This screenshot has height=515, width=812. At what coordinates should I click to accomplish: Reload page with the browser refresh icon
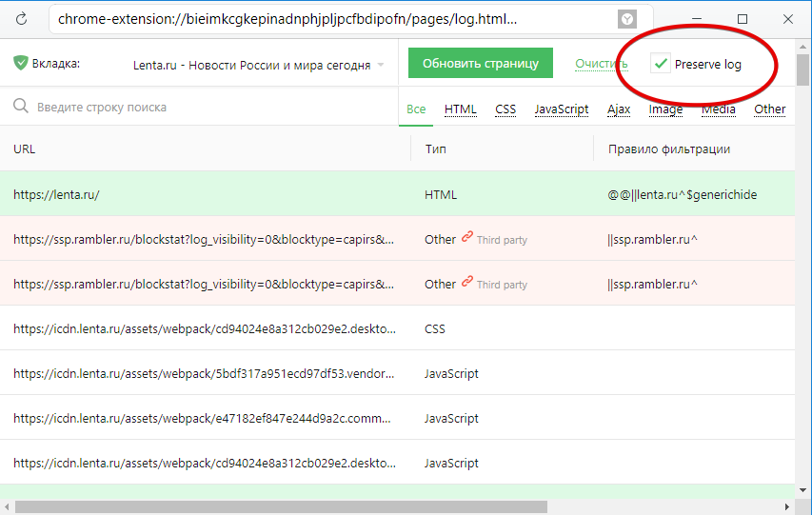pyautogui.click(x=21, y=20)
